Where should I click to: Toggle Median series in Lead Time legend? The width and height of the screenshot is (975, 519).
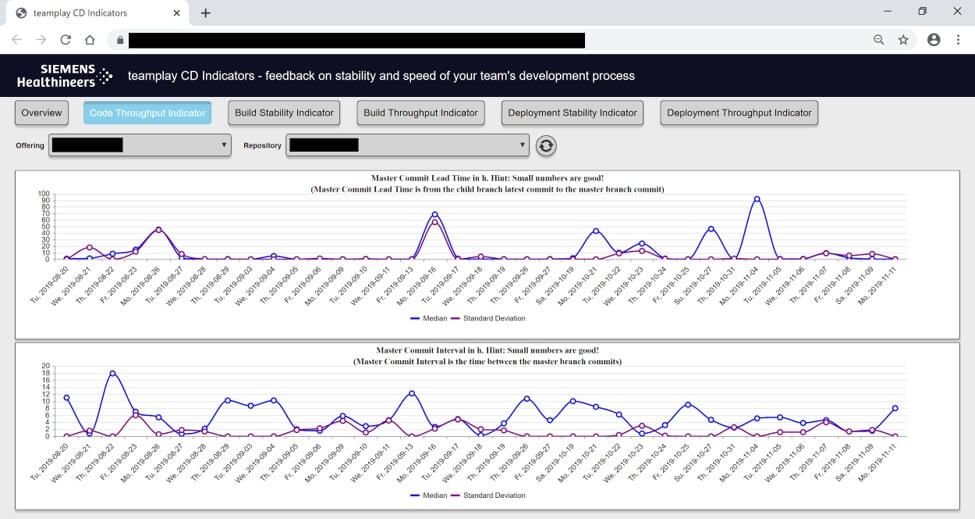[x=428, y=318]
